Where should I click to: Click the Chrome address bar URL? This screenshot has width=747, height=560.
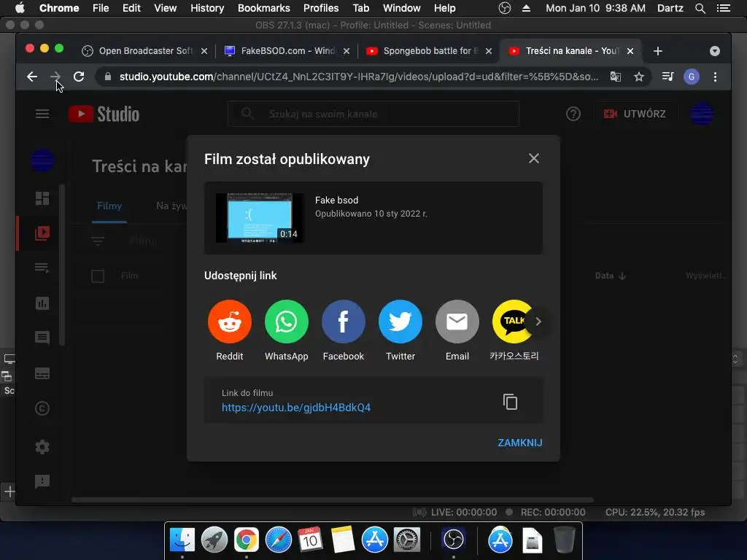tap(358, 77)
